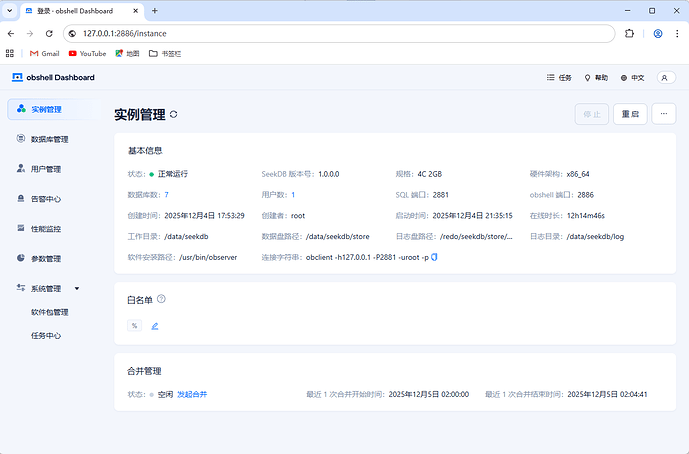Click the refresh icon next to 实例管理 title
This screenshot has width=689, height=454.
pyautogui.click(x=174, y=115)
